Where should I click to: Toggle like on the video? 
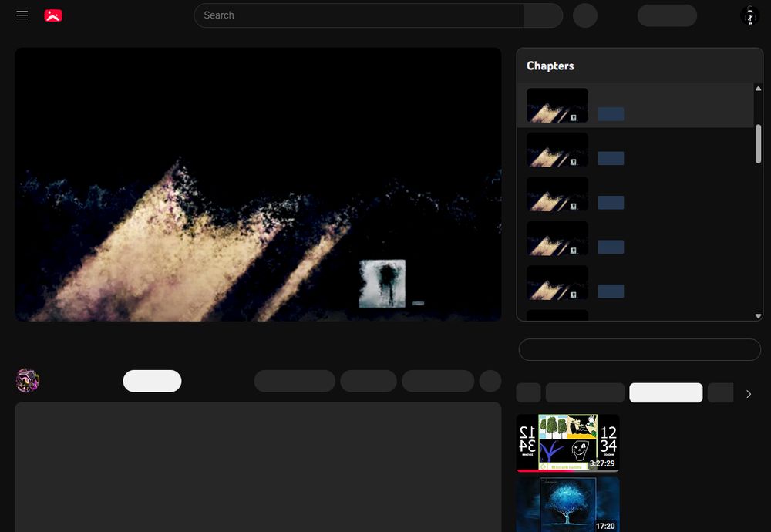coord(278,380)
